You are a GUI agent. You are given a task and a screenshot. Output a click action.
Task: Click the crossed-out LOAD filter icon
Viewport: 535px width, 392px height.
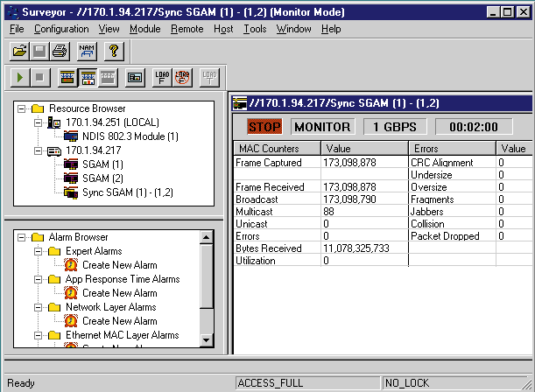(182, 77)
